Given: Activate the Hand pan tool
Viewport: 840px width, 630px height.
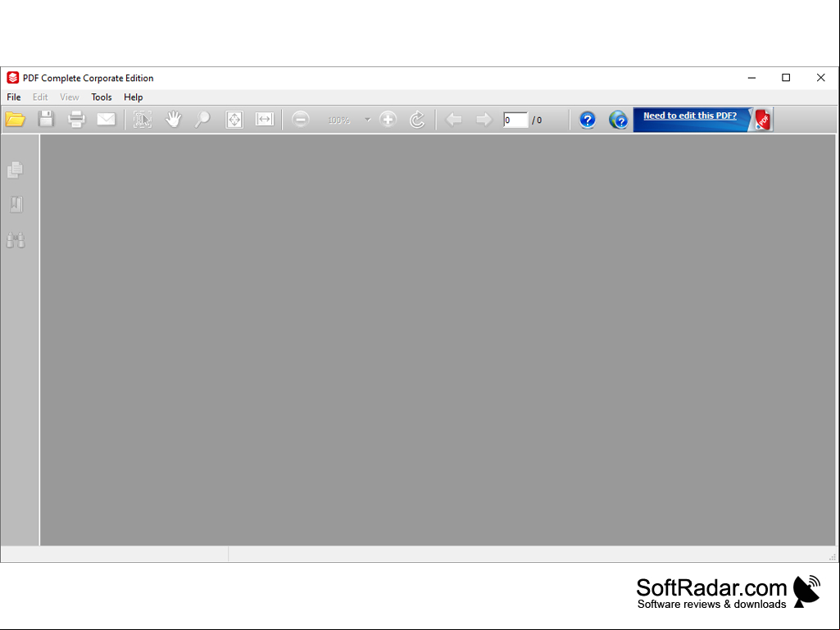Looking at the screenshot, I should [x=173, y=119].
